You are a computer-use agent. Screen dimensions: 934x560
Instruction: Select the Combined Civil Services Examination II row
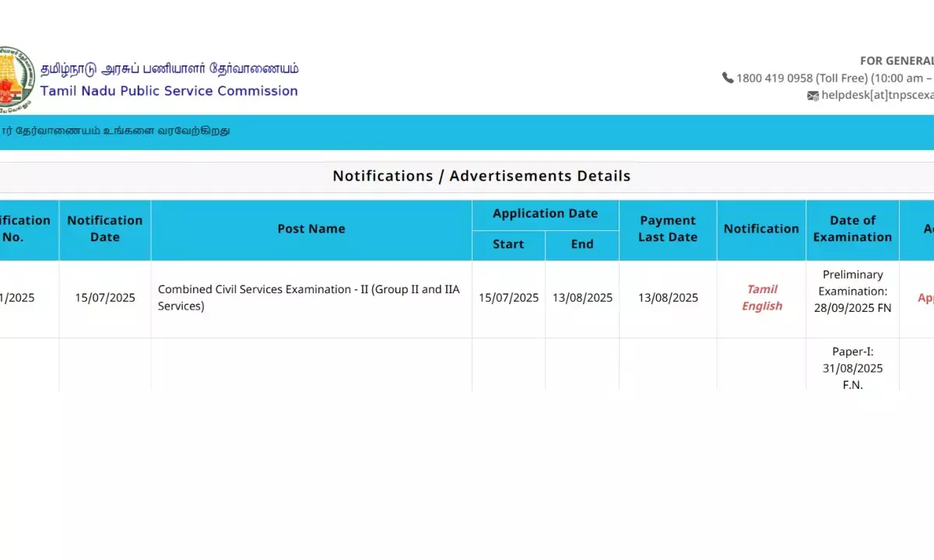[x=309, y=297]
